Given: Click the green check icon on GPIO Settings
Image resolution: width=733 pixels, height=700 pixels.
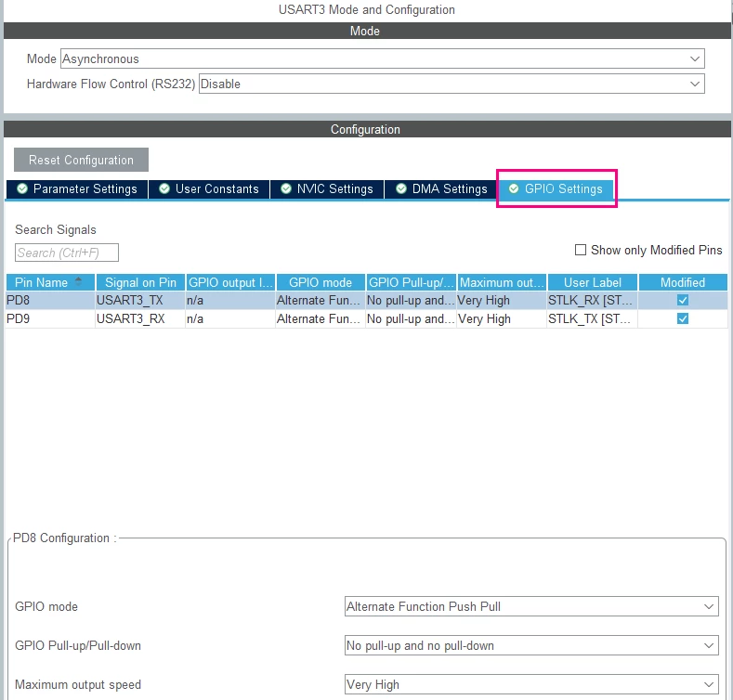Looking at the screenshot, I should pos(514,188).
